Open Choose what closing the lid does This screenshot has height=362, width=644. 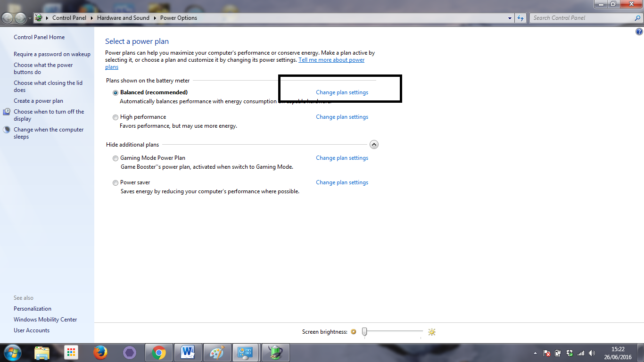48,86
